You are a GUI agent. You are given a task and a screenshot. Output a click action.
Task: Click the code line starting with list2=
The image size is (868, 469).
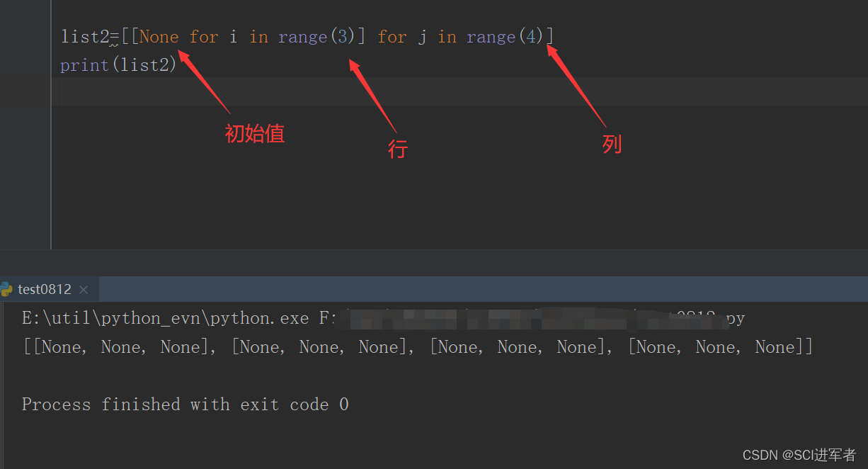307,36
